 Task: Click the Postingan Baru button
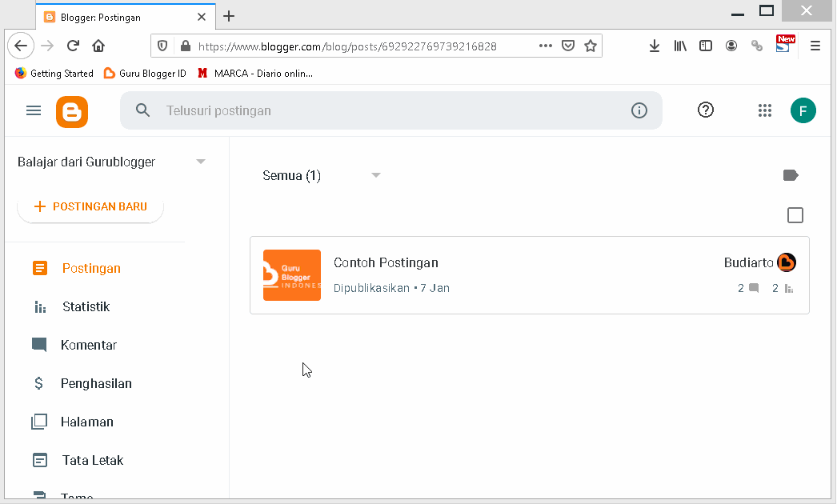point(90,206)
